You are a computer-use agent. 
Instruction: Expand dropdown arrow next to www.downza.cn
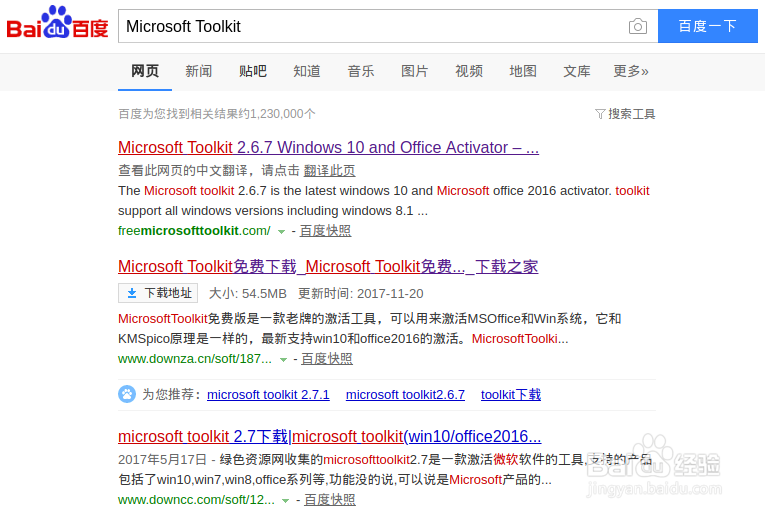[283, 360]
